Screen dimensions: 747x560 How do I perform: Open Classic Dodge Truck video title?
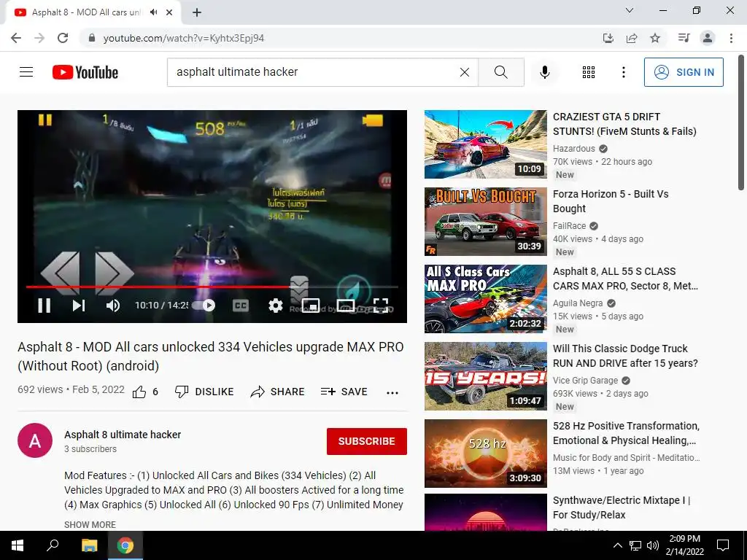coord(625,356)
